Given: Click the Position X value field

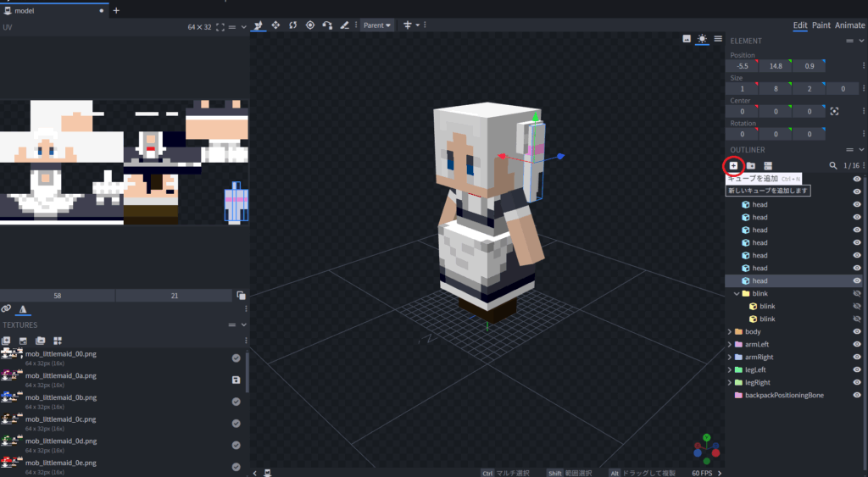Looking at the screenshot, I should tap(741, 66).
